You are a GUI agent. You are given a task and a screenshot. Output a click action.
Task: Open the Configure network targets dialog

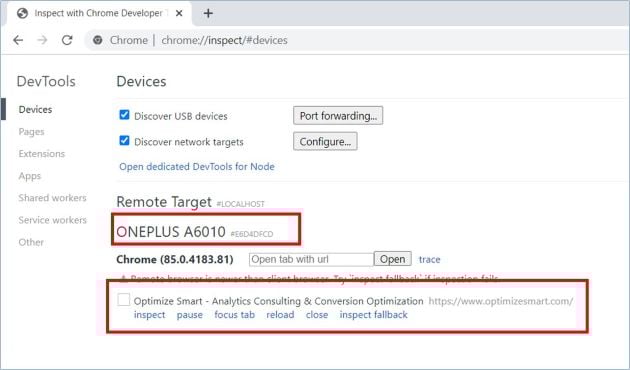coord(325,141)
